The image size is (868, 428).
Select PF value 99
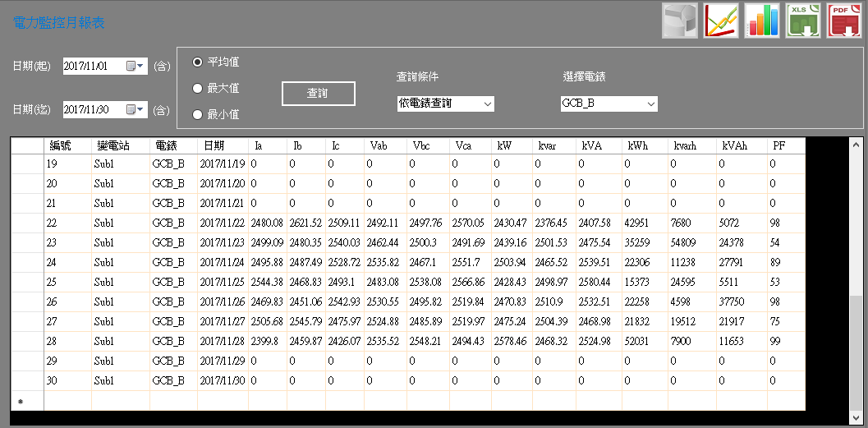786,341
